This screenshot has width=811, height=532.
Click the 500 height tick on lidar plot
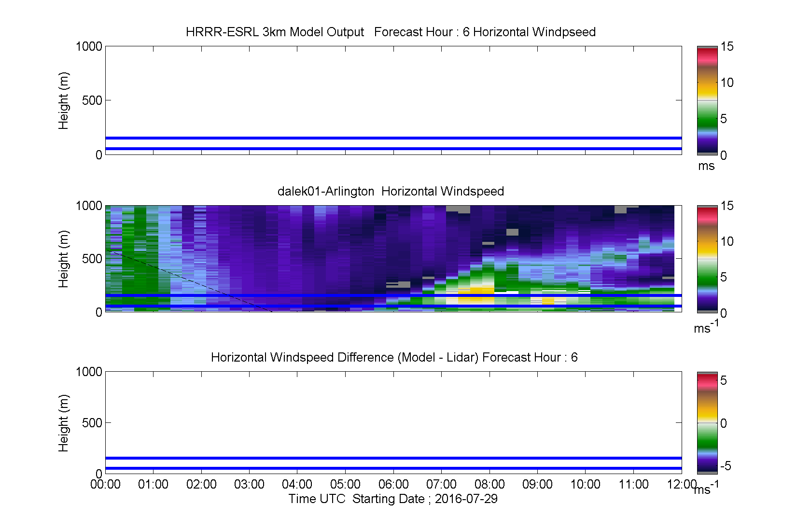click(x=92, y=259)
